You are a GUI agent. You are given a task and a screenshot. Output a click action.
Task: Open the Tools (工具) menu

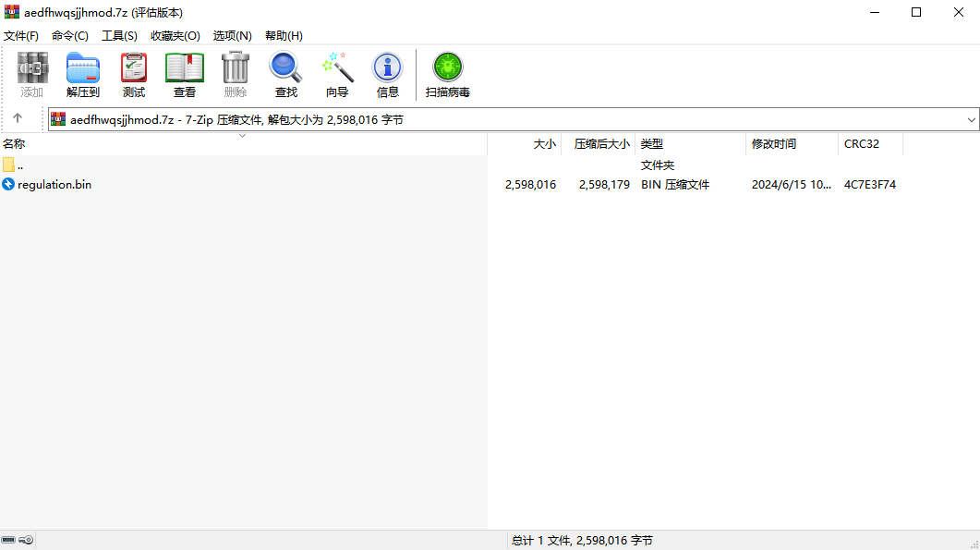(119, 36)
